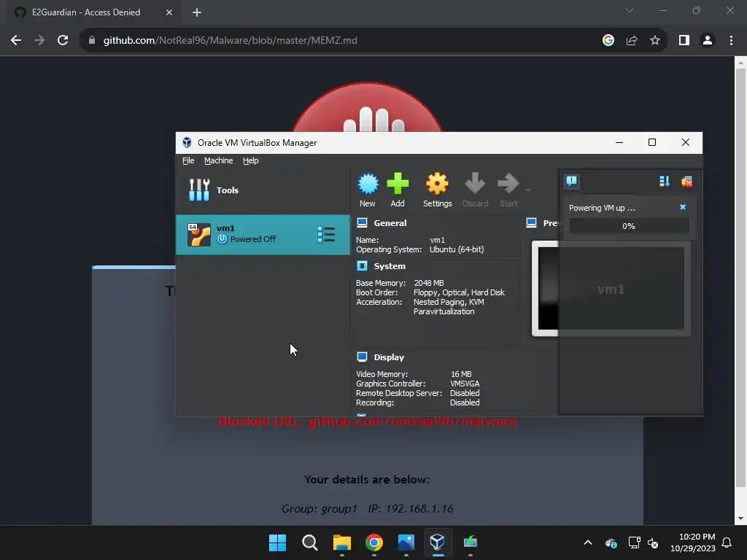Select the Tools item in VirtualBox sidebar

[x=263, y=190]
